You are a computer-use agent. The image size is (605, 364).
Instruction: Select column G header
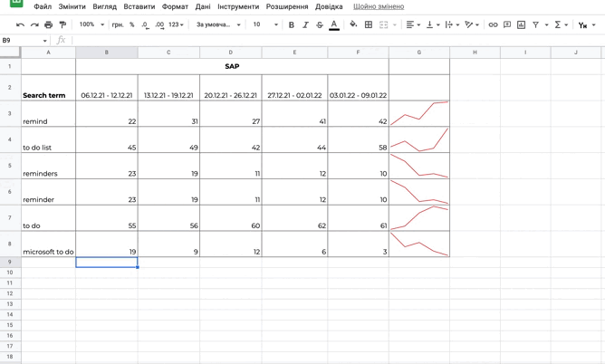419,53
